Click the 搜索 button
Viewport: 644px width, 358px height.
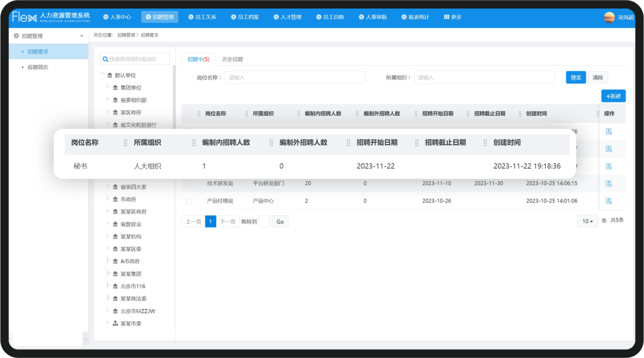pos(575,78)
